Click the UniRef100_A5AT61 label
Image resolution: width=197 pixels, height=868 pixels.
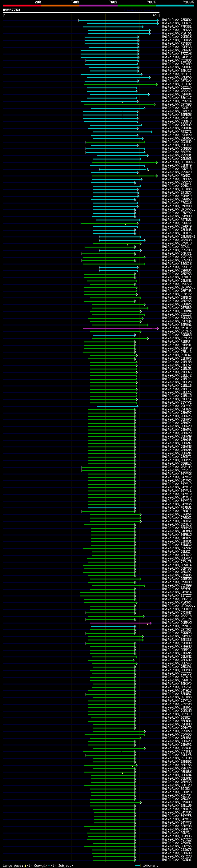pos(177,34)
